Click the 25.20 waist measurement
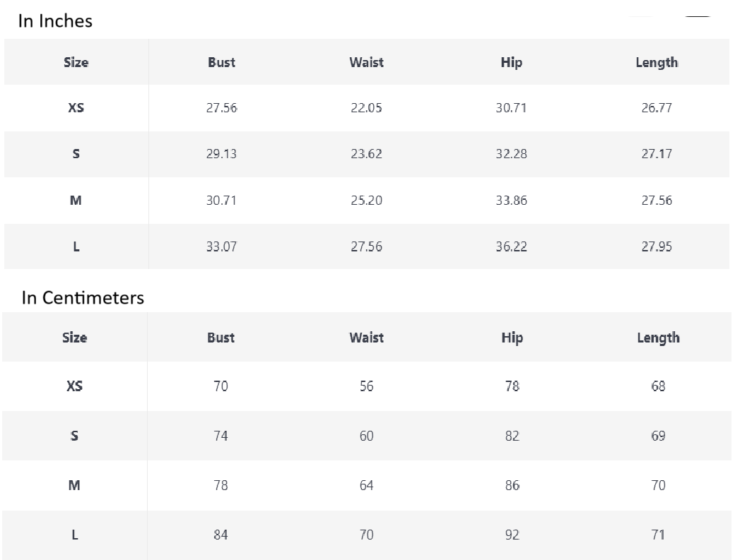The width and height of the screenshot is (740, 560). point(366,201)
